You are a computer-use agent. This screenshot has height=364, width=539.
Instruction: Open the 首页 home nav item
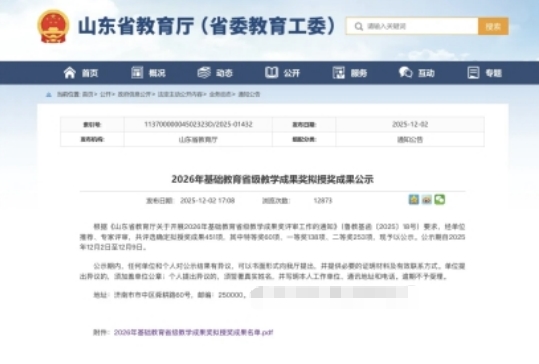tap(81, 73)
